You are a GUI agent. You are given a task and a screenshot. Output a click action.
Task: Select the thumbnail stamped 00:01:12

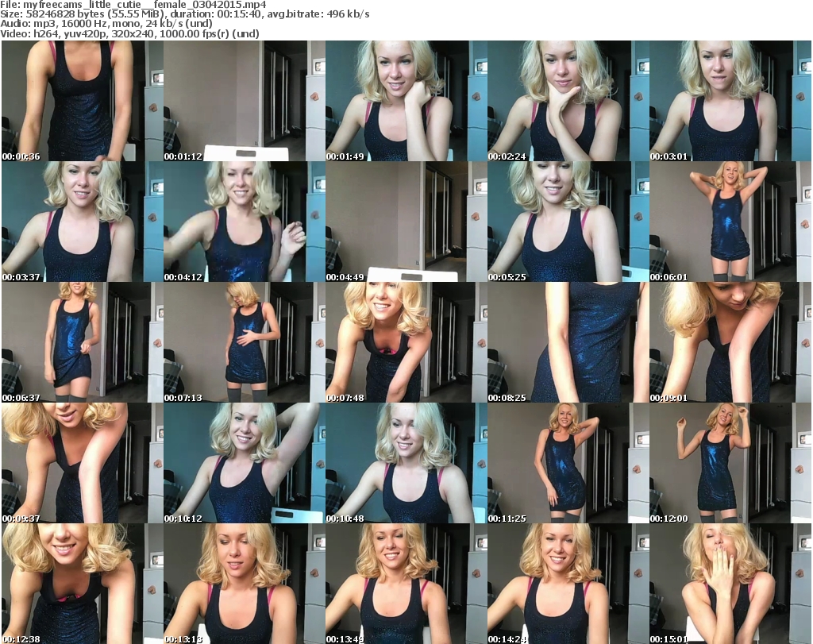click(245, 101)
